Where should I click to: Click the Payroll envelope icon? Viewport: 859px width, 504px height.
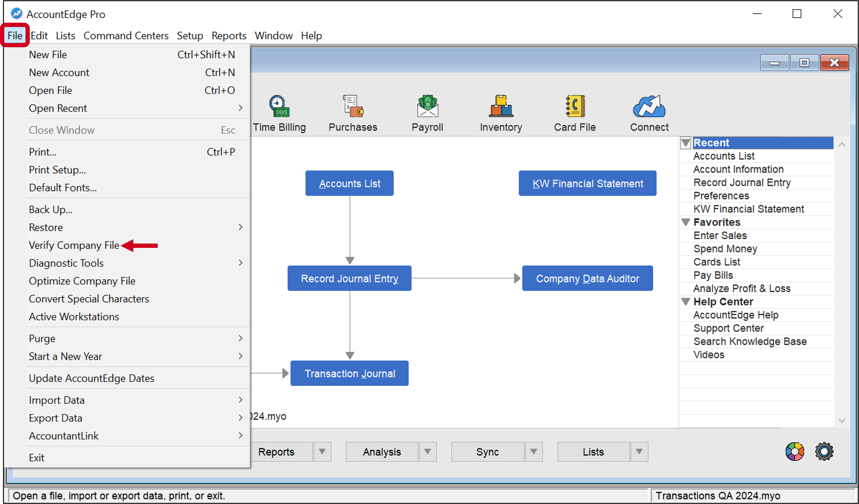[x=427, y=106]
